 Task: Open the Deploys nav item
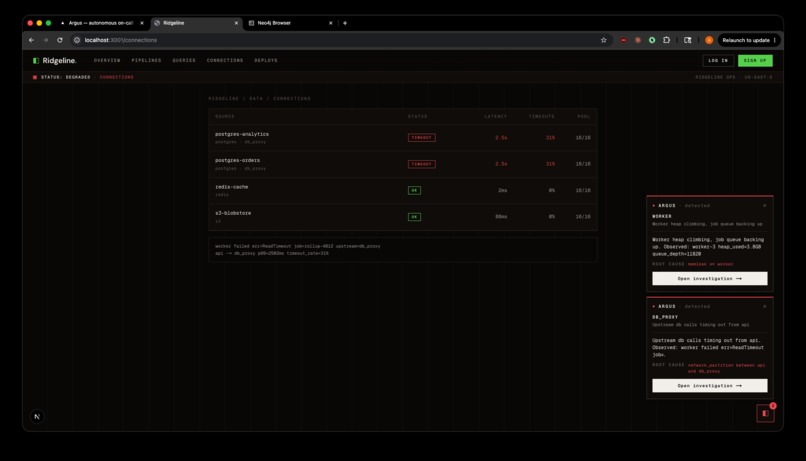[266, 61]
